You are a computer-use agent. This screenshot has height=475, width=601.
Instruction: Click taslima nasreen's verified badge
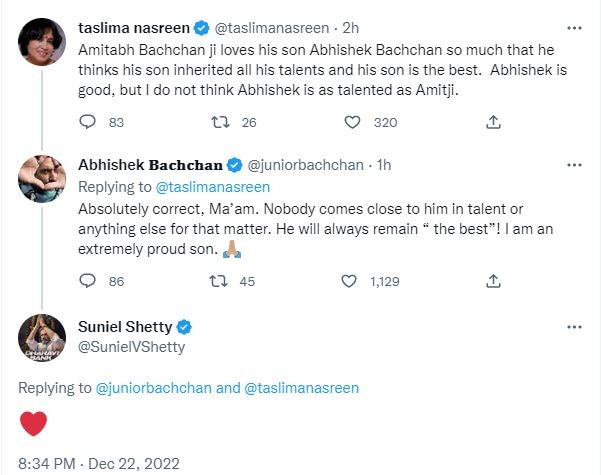point(202,28)
